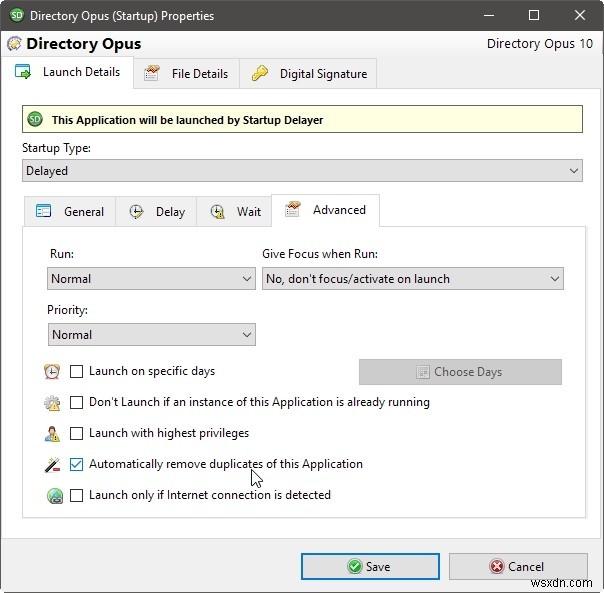The height and width of the screenshot is (593, 604).
Task: Click user shield icon beside highest privileges
Action: coord(52,433)
